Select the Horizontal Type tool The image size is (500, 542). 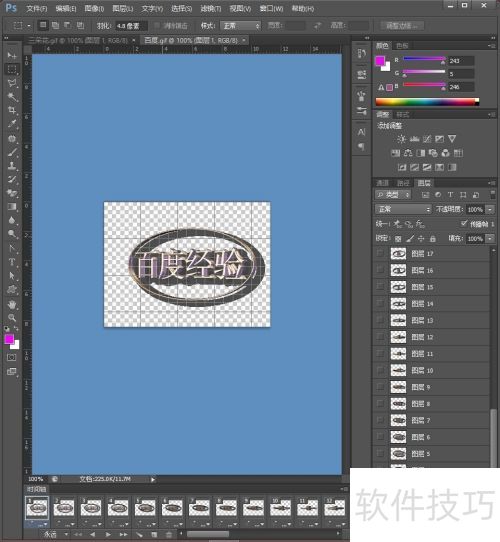click(12, 262)
